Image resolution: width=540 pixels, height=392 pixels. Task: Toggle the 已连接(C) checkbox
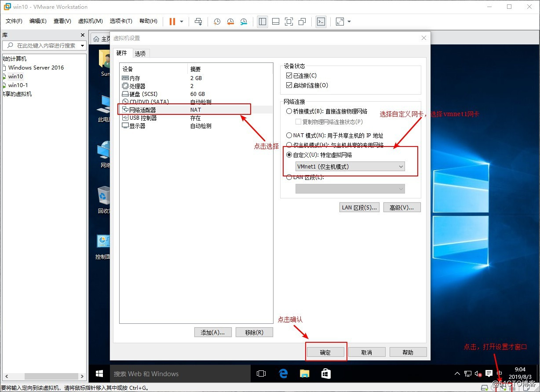click(x=289, y=76)
